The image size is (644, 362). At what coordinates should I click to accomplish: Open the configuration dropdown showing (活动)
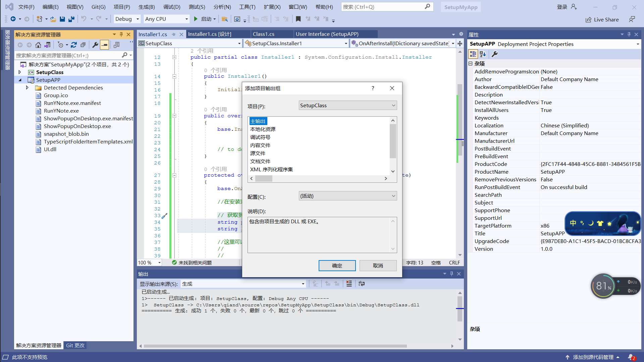347,196
